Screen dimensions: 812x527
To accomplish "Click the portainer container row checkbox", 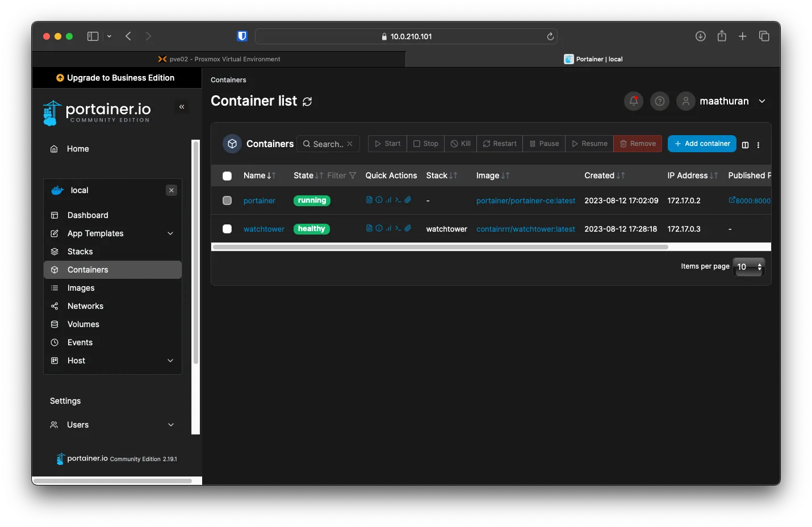I will click(x=227, y=200).
